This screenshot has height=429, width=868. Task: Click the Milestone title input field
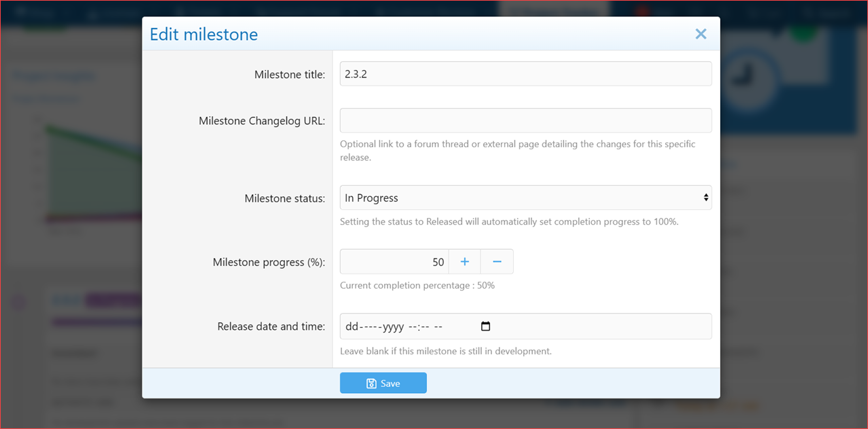525,74
